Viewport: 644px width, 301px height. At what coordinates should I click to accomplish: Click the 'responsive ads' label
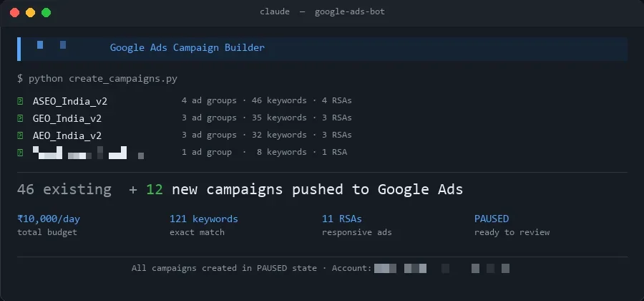(x=356, y=232)
